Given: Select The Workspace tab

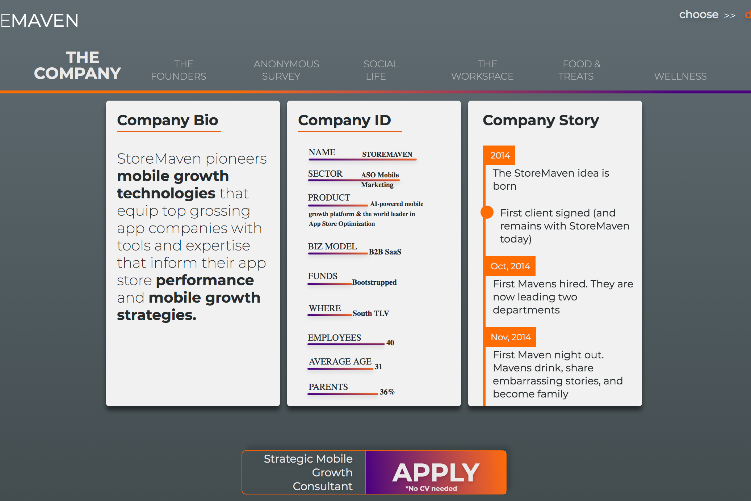Looking at the screenshot, I should pos(482,70).
